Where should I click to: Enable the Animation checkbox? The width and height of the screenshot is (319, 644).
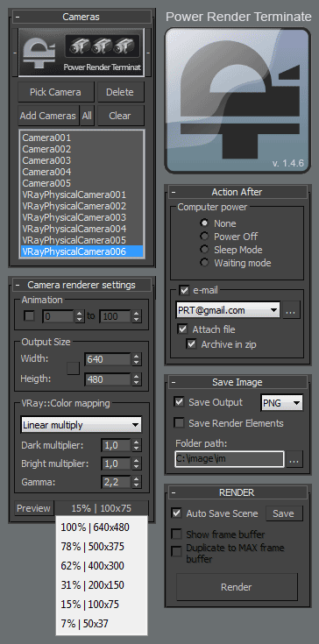click(30, 315)
